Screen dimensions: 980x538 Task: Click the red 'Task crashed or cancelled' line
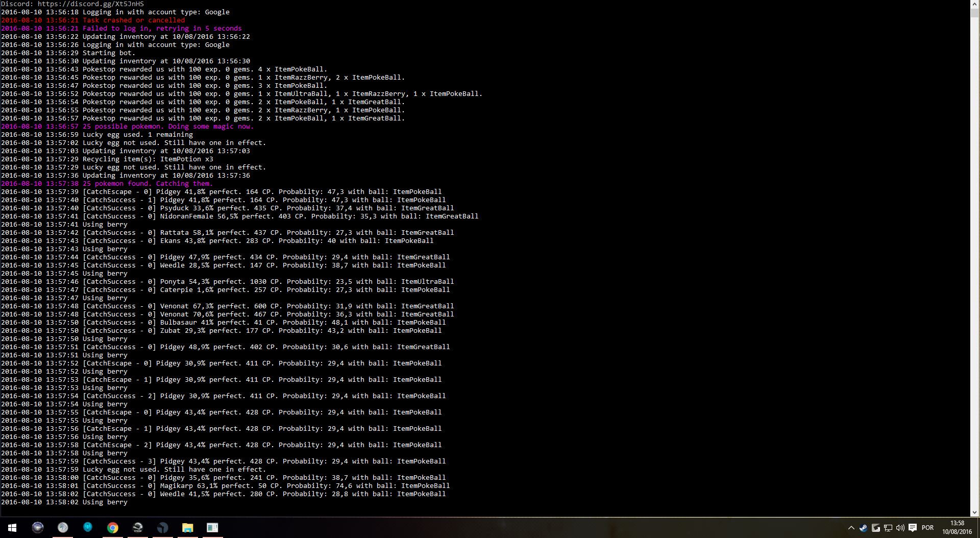pyautogui.click(x=93, y=20)
